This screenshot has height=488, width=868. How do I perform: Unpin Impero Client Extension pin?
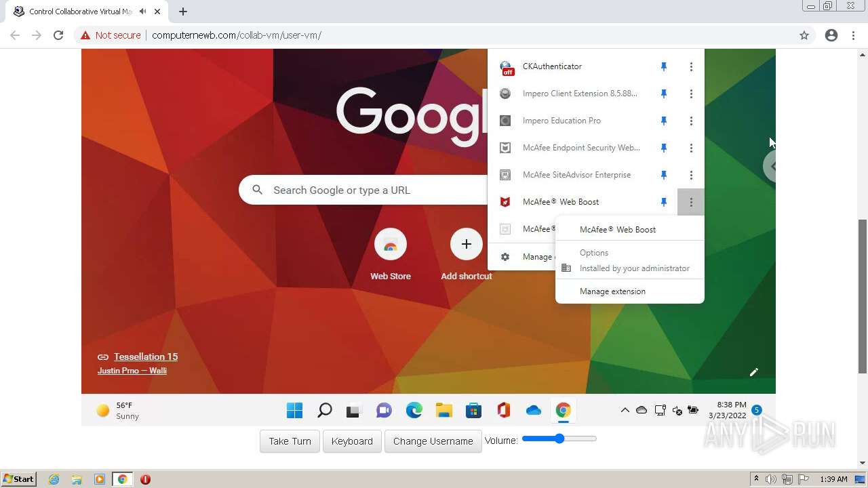(x=664, y=94)
